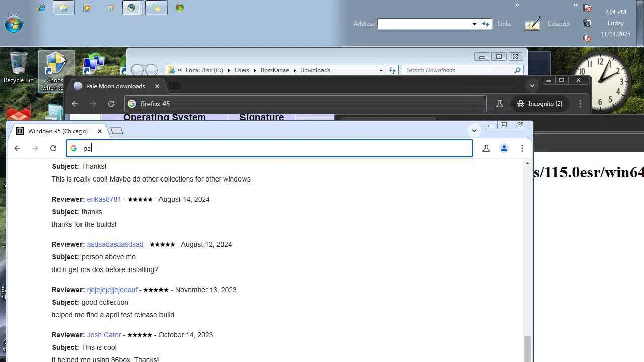Click the Incognito (2) indicator button
The image size is (644, 362).
[540, 104]
